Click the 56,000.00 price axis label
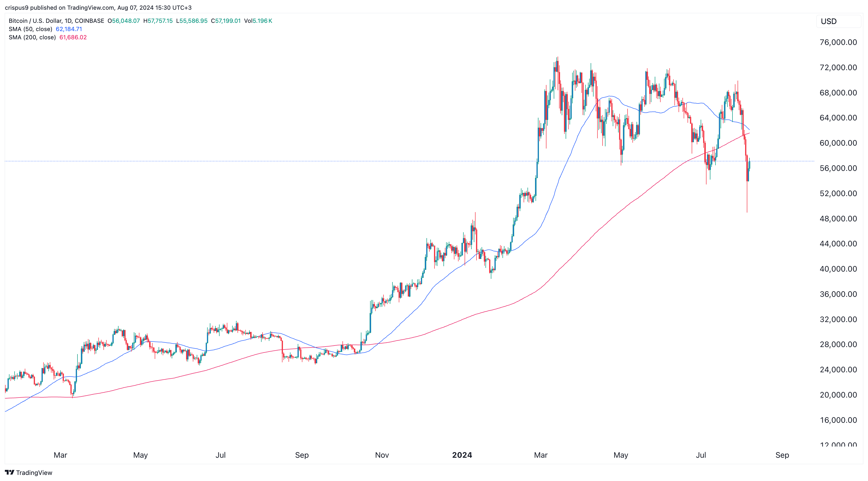The image size is (868, 481). point(838,168)
